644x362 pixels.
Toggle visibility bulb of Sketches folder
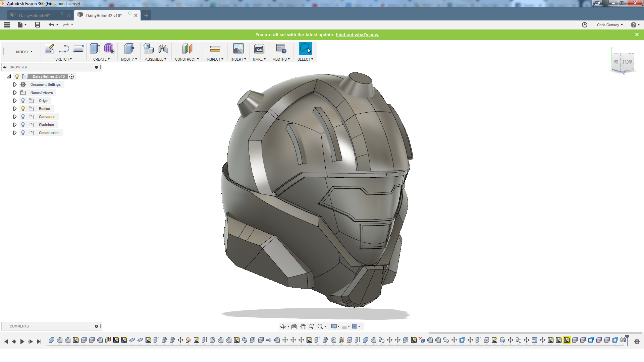coord(23,125)
